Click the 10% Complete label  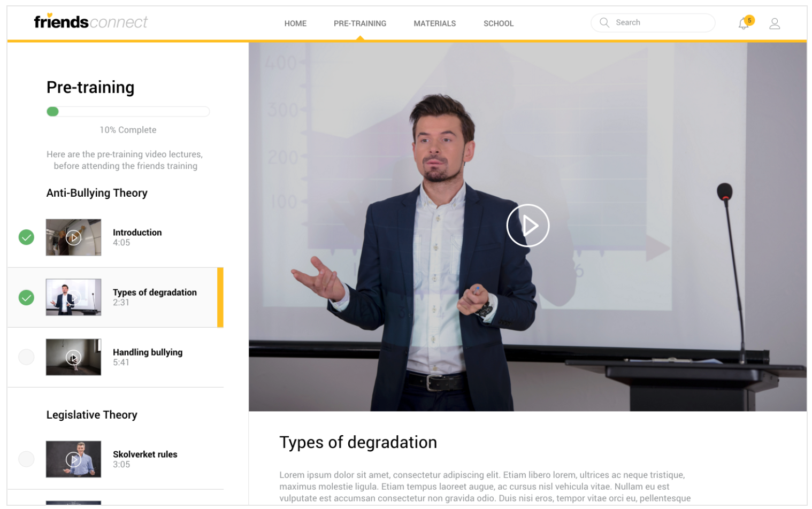point(128,130)
